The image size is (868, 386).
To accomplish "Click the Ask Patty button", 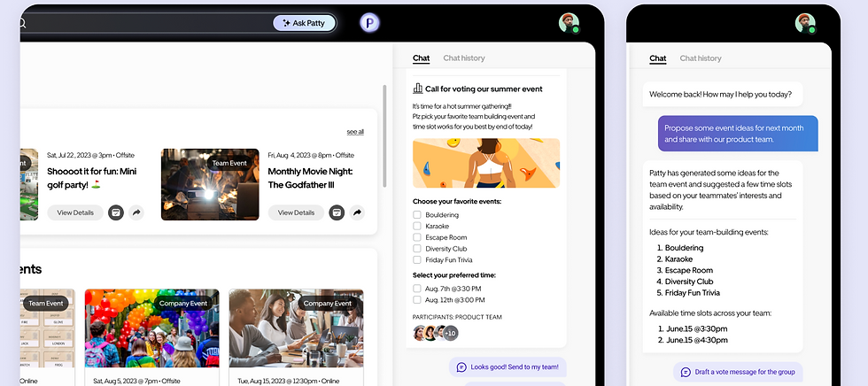I will 304,23.
